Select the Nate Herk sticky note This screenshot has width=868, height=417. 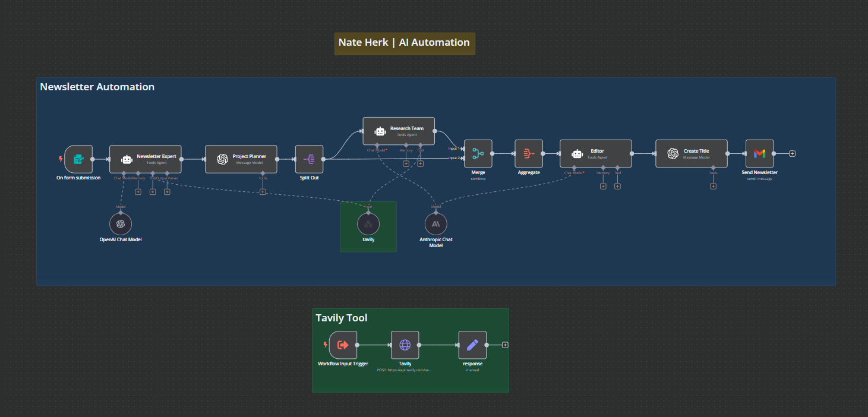point(404,43)
